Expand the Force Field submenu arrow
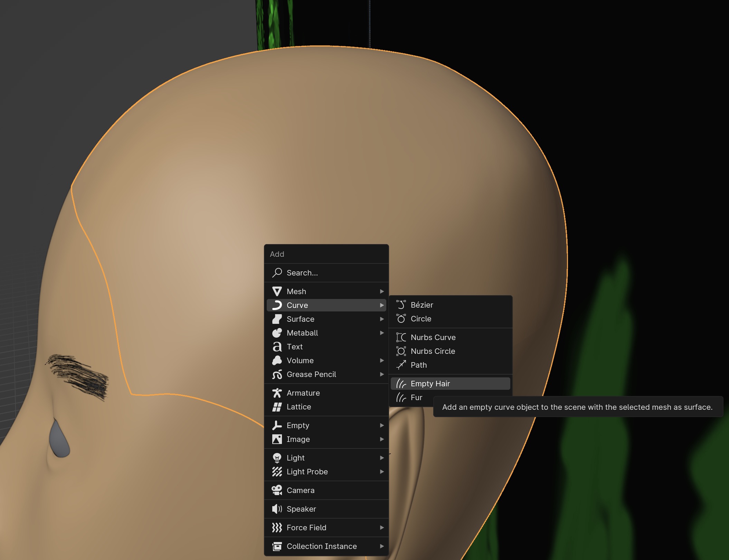The image size is (729, 560). [x=382, y=528]
